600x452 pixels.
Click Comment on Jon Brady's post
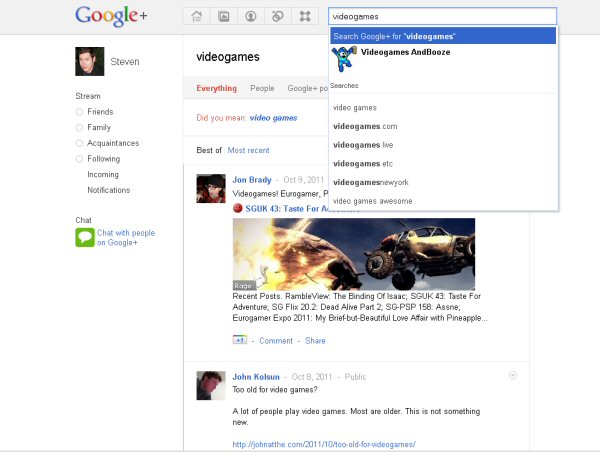tap(276, 341)
